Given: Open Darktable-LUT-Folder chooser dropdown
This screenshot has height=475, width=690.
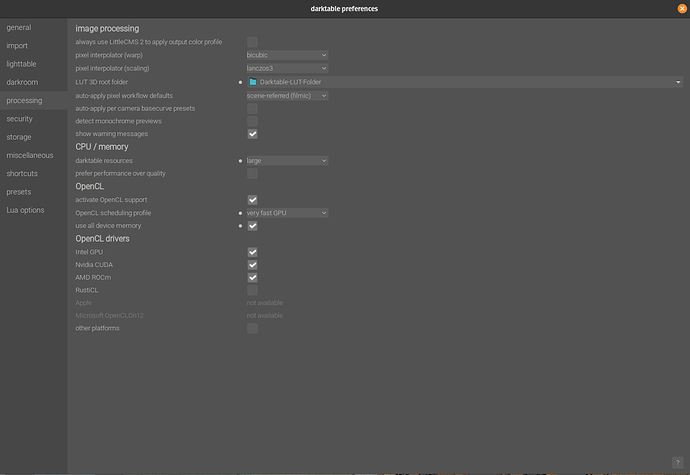Looking at the screenshot, I should tap(465, 82).
